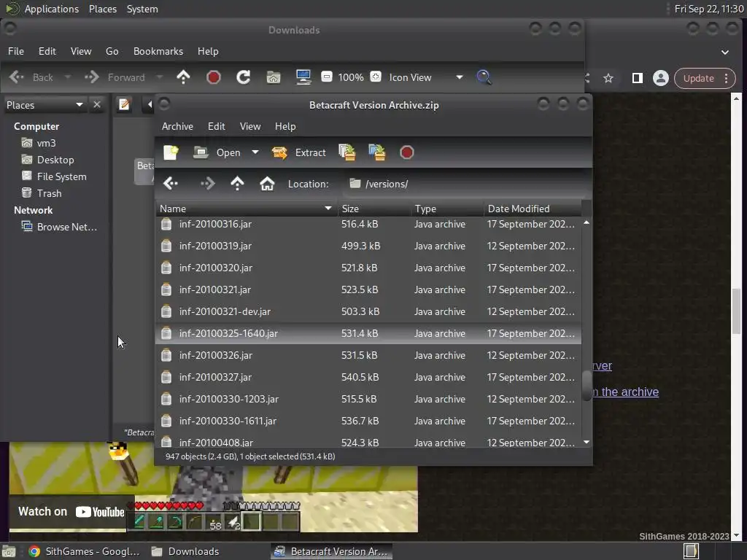The image size is (747, 560).
Task: Zoom out file manager view
Action: click(327, 77)
